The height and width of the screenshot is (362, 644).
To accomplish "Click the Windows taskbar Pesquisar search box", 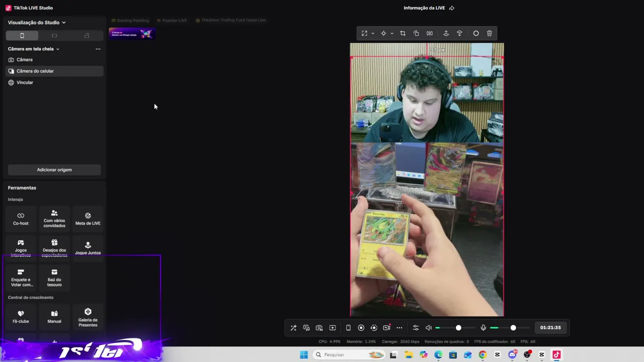I will coord(349,355).
